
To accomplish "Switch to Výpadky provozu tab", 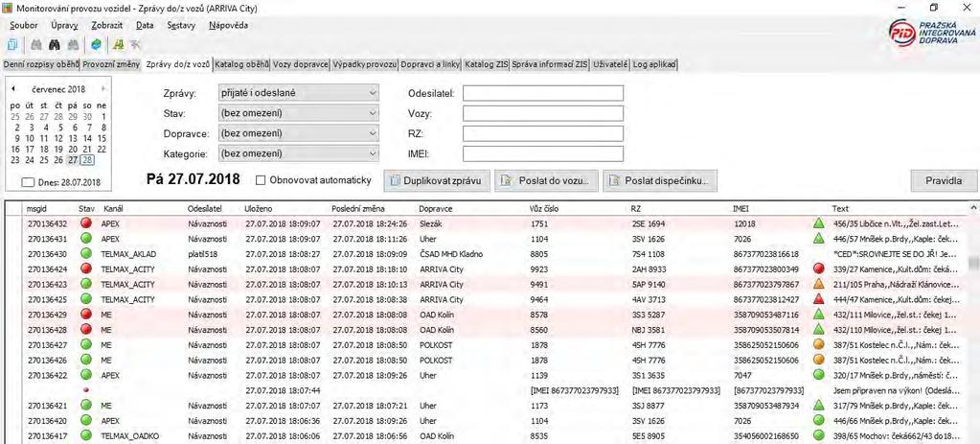I will click(365, 64).
